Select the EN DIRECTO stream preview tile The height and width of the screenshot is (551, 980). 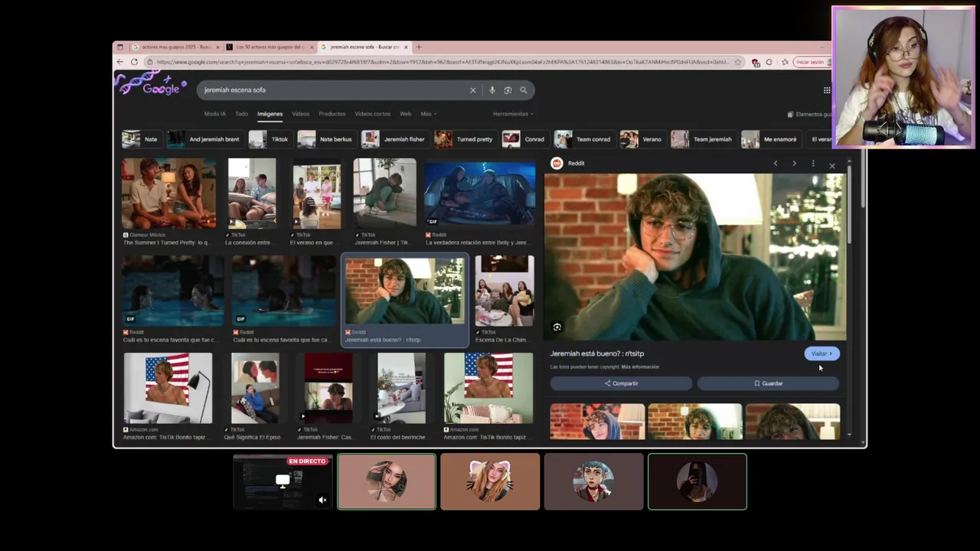pyautogui.click(x=283, y=481)
